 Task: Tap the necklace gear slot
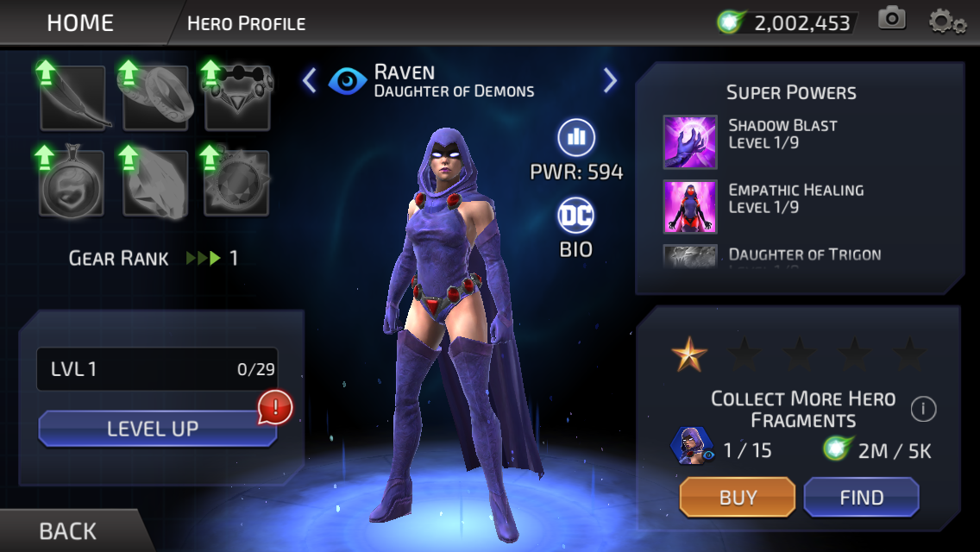(x=237, y=97)
